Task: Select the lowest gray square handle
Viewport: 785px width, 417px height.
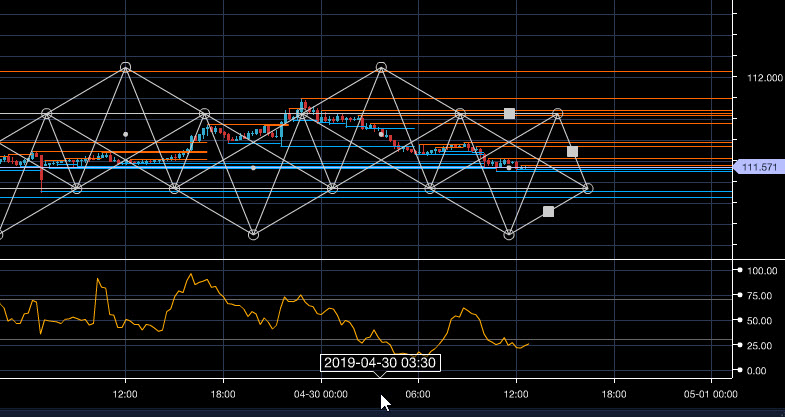Action: pyautogui.click(x=548, y=211)
